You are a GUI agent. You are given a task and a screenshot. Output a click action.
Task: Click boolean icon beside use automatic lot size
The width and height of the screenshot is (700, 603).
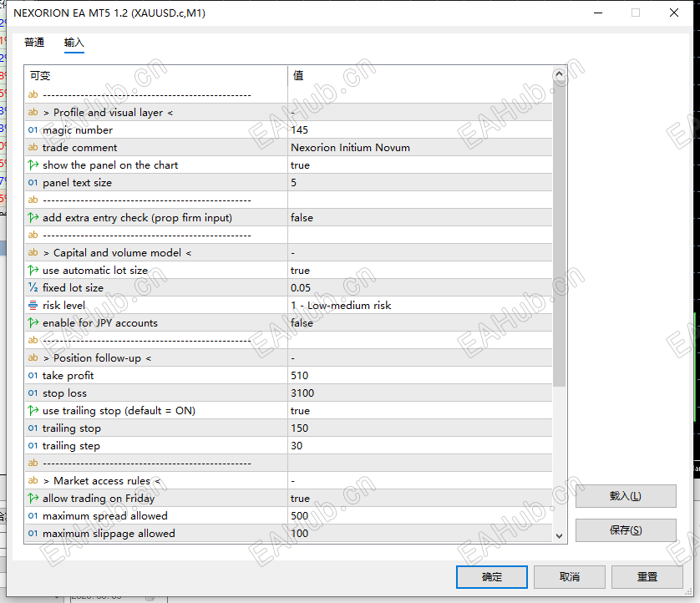pos(33,271)
